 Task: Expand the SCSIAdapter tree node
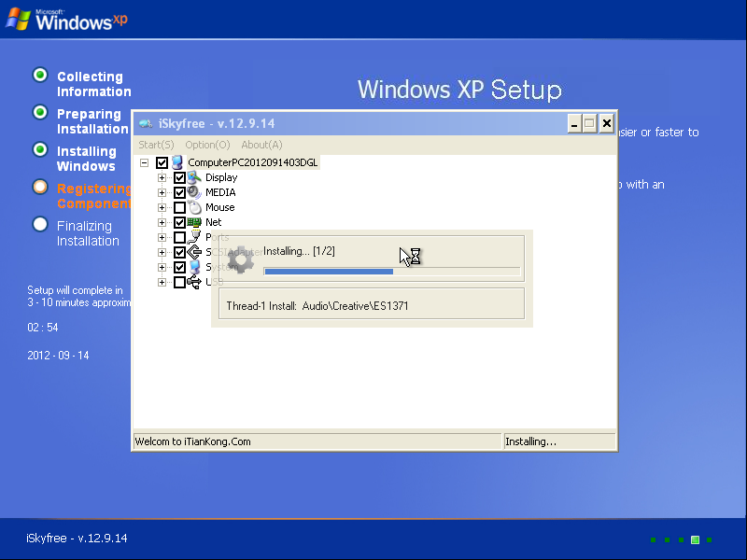162,252
